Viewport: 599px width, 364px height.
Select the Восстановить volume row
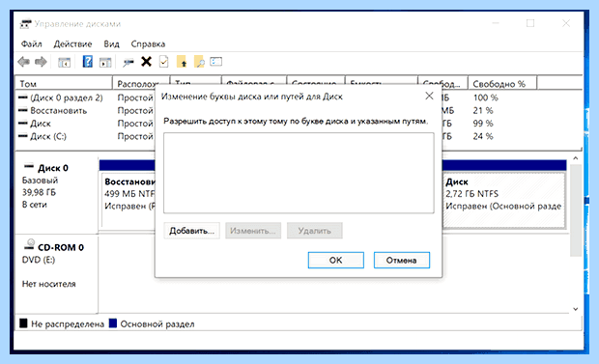pos(58,111)
